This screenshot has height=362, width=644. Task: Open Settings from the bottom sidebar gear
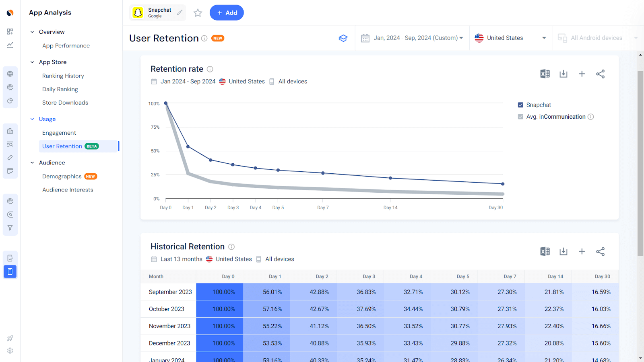[10, 350]
